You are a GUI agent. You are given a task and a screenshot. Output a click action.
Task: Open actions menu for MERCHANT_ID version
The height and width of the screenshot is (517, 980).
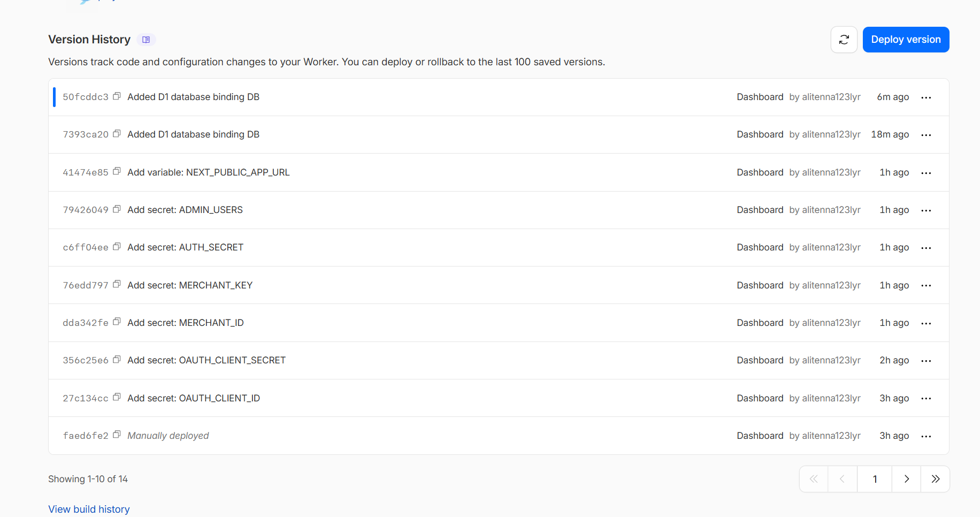click(x=926, y=323)
